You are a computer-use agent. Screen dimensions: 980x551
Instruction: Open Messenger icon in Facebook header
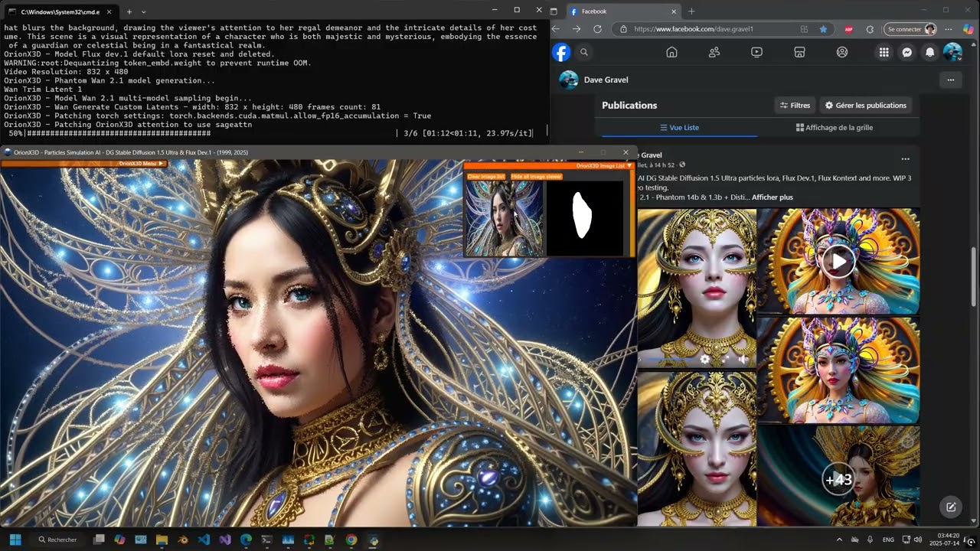click(906, 52)
